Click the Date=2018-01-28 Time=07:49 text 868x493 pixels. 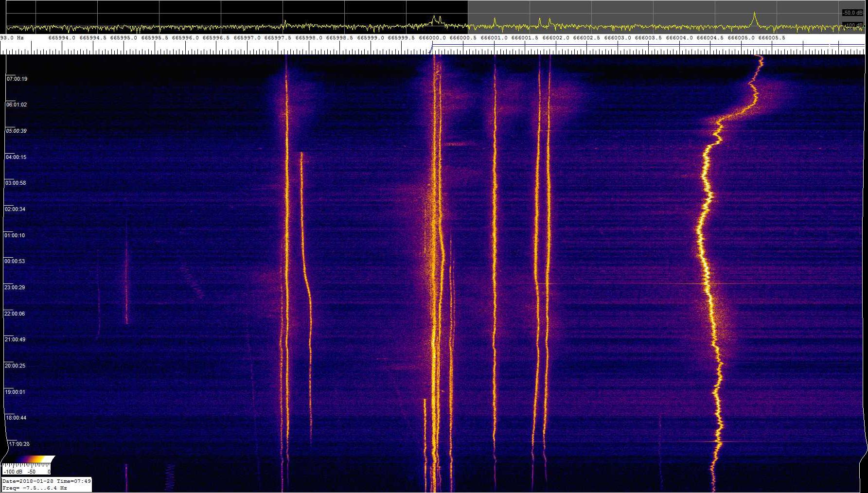pos(47,481)
